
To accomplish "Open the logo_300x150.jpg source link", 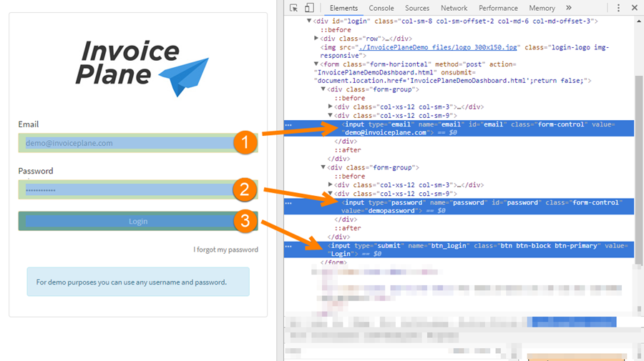I will coord(438,47).
